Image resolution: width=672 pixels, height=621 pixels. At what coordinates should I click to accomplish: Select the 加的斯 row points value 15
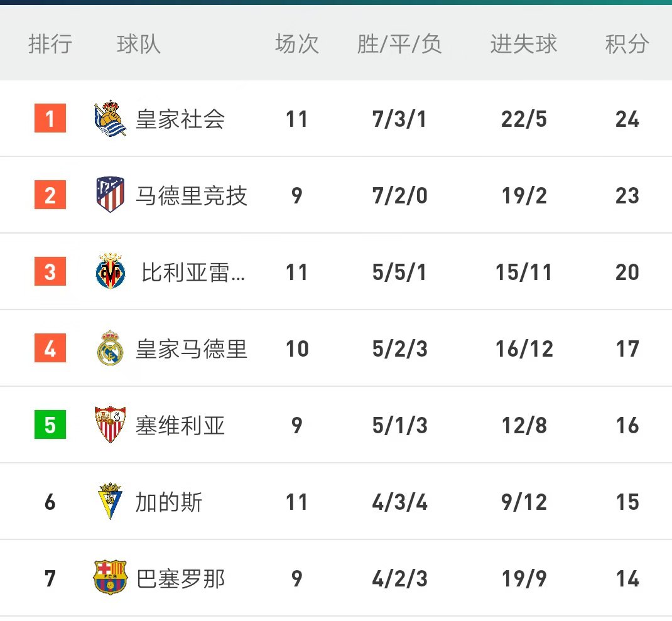click(x=627, y=502)
